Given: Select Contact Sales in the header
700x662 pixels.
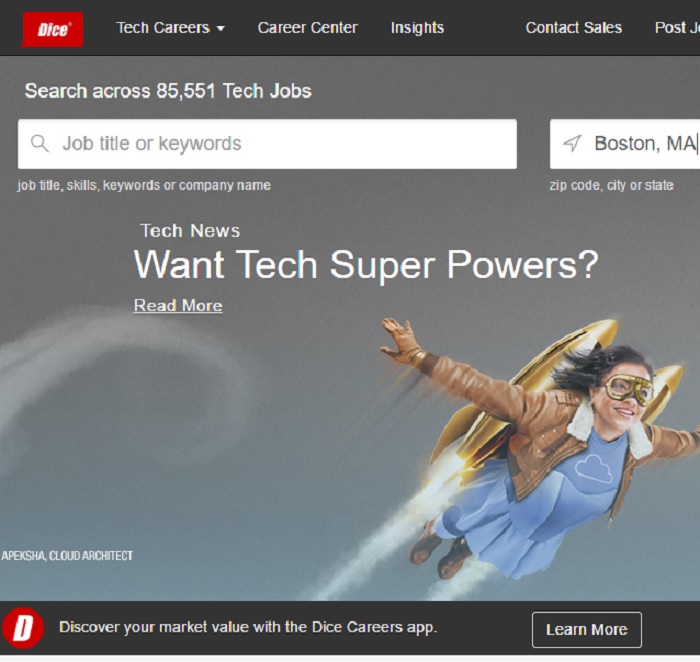Looking at the screenshot, I should click(x=573, y=28).
